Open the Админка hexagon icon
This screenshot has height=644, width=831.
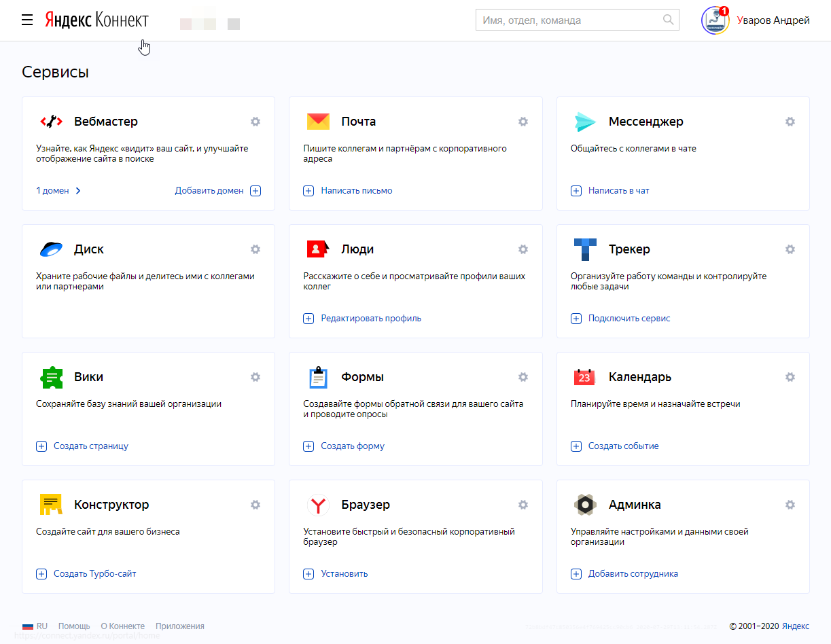coord(585,505)
